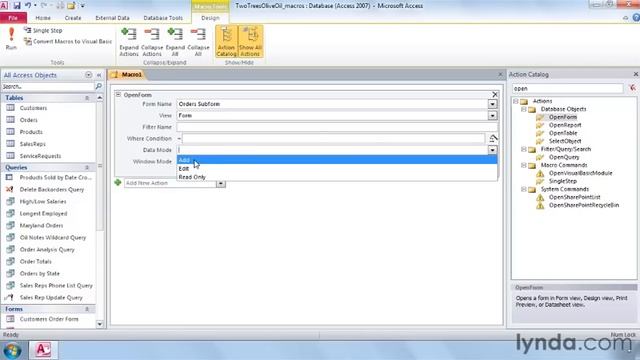Image resolution: width=640 pixels, height=360 pixels.
Task: Select OpenReport in Action Catalog
Action: [x=564, y=125]
